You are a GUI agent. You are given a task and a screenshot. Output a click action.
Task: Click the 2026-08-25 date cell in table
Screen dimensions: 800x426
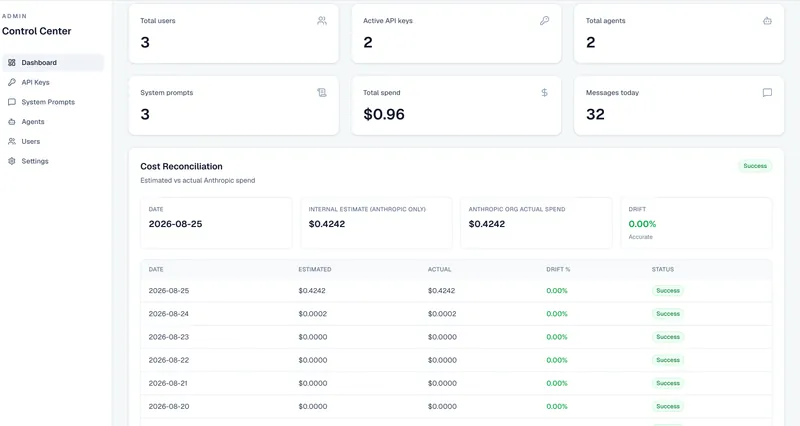pyautogui.click(x=169, y=291)
